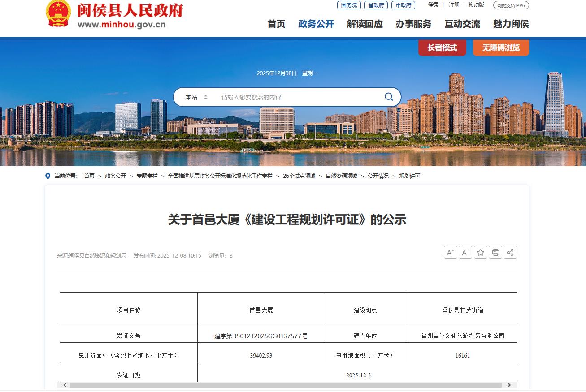Print the page using the printer icon
The width and height of the screenshot is (586, 392).
coord(495,253)
